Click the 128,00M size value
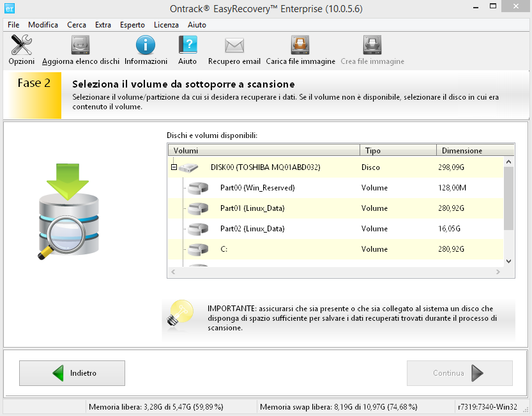 (x=452, y=188)
